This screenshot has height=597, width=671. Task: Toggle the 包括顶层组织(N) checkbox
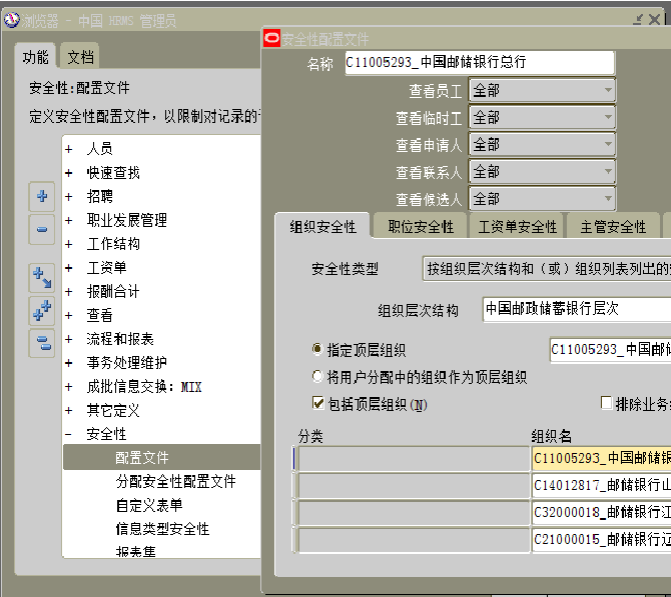[318, 403]
